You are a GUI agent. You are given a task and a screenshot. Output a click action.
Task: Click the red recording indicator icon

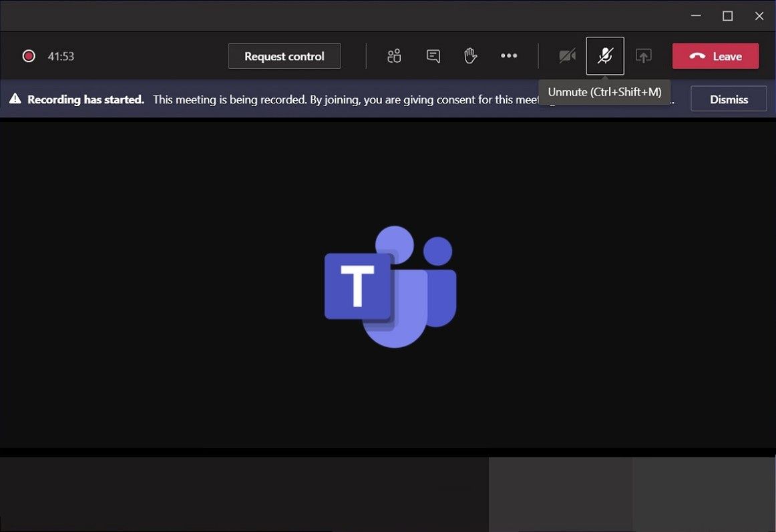[29, 56]
